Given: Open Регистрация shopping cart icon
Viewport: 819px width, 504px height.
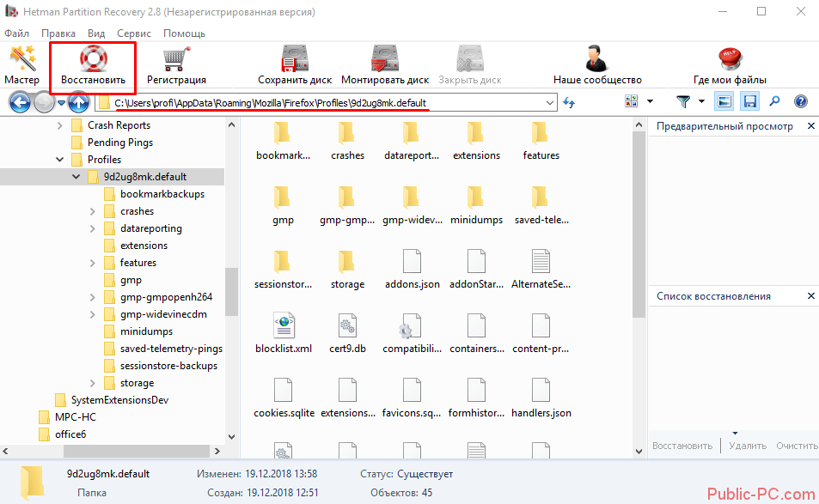Looking at the screenshot, I should [x=176, y=65].
